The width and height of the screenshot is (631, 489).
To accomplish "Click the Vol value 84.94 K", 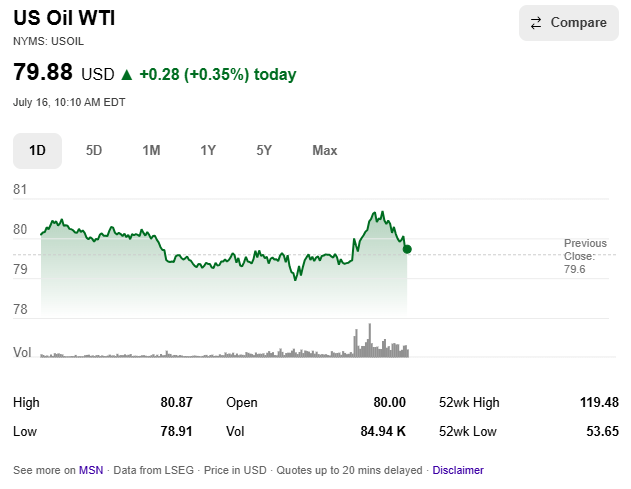I will coord(383,431).
